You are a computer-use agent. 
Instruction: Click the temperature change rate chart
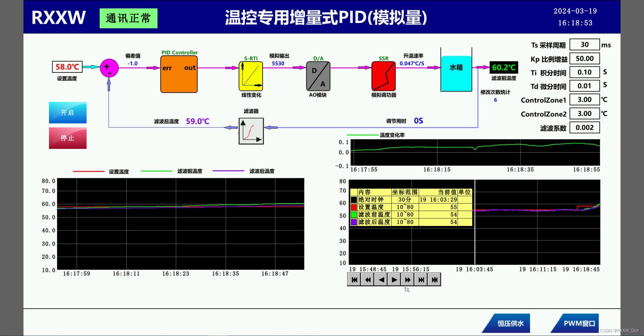tap(475, 152)
